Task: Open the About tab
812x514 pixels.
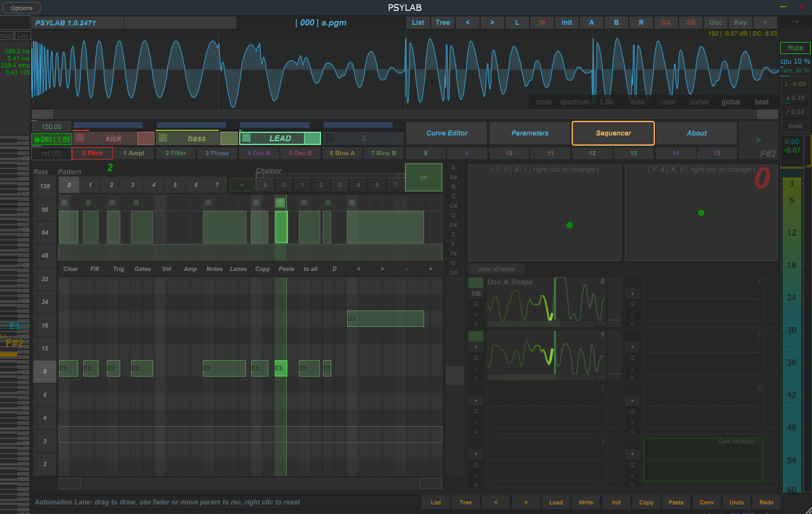Action: click(697, 133)
